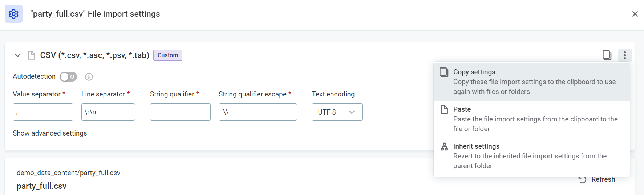The image size is (644, 195).
Task: Click the String qualifier escape field
Action: 258,112
